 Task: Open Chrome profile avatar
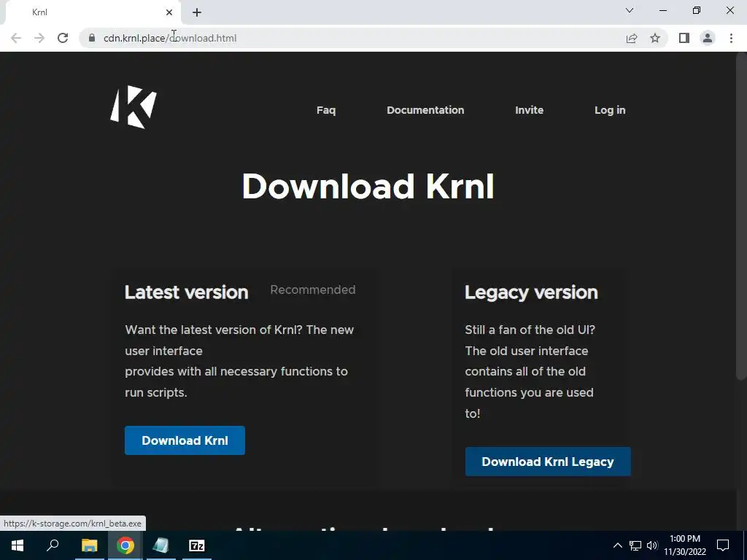[708, 38]
